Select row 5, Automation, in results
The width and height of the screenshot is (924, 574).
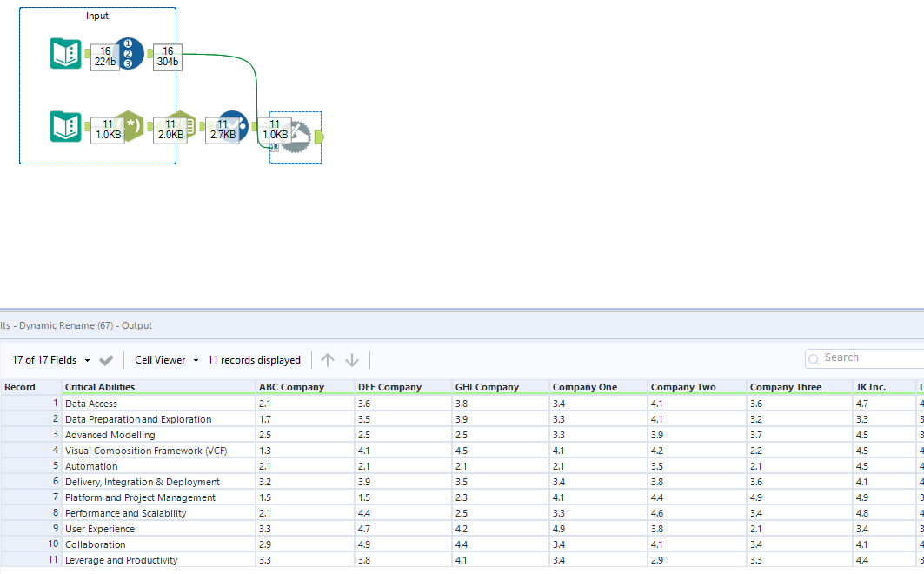click(x=91, y=466)
